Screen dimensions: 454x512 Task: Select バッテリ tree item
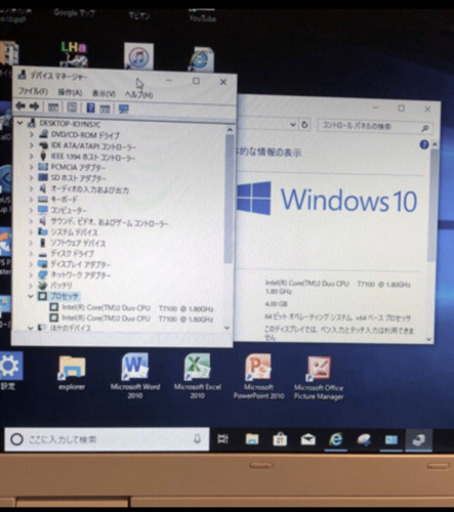click(x=61, y=285)
